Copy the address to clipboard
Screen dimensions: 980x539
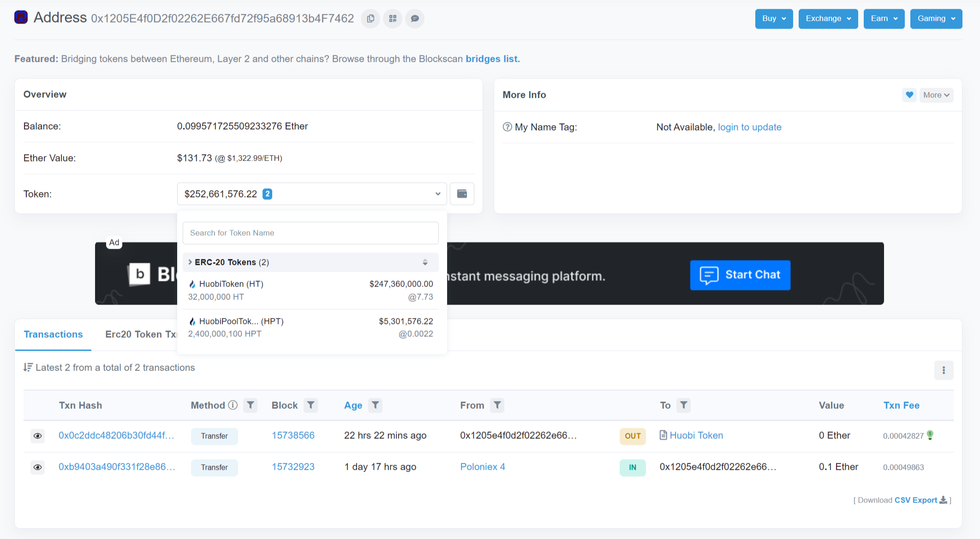[370, 18]
